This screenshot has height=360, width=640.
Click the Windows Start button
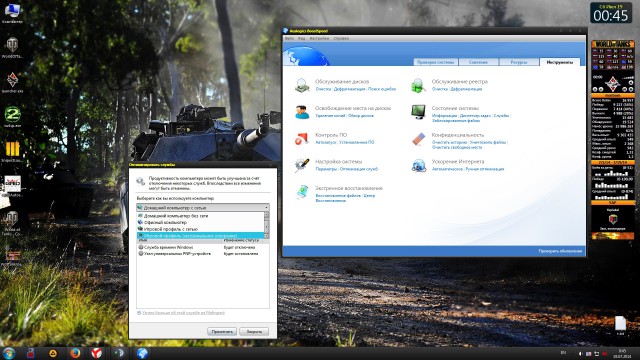[x=8, y=353]
